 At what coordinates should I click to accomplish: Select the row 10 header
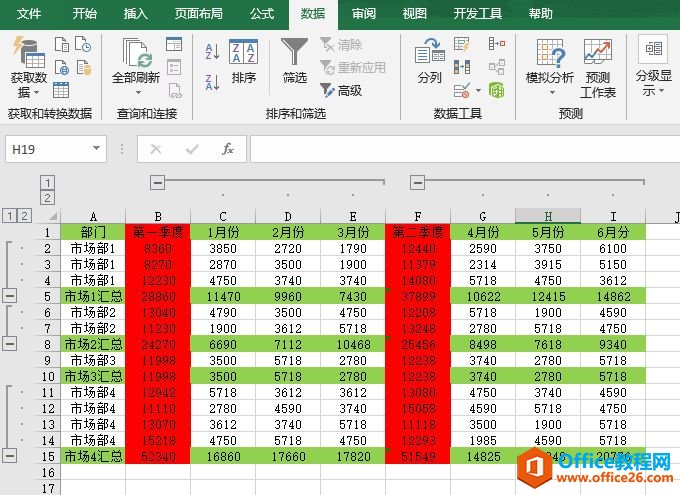coord(48,376)
